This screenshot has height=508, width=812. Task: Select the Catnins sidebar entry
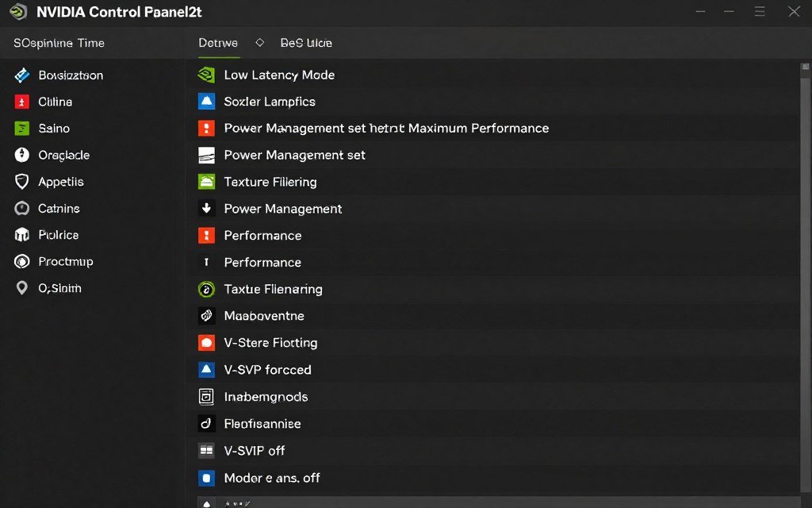59,208
